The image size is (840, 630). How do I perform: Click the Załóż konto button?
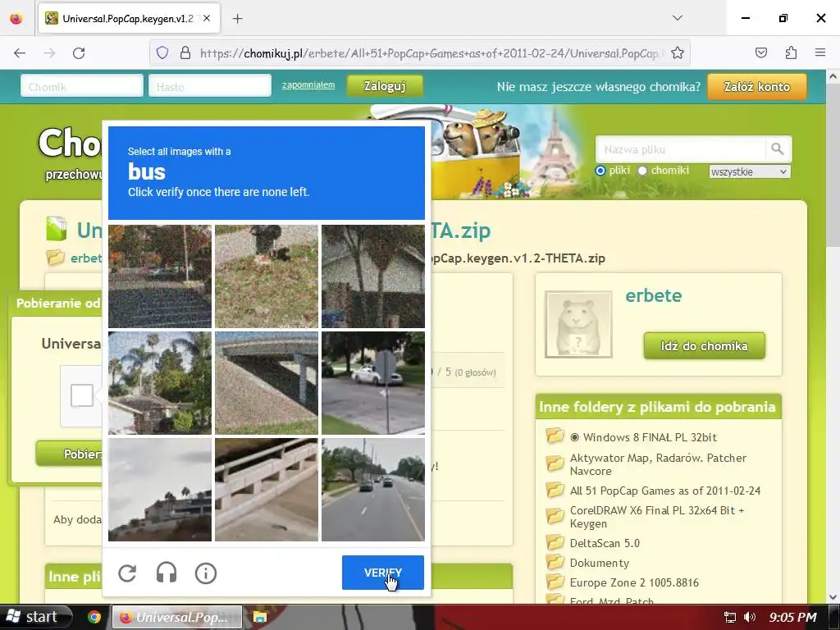point(757,87)
